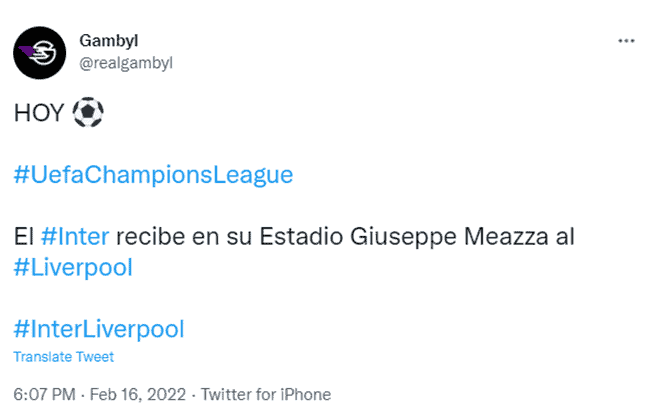Visit the @realgambyl handle
This screenshot has height=420, width=648.
pos(126,63)
